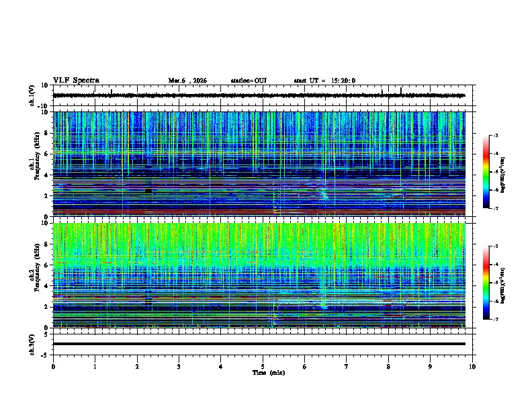Click inside the ch.2 spectrogram panel
This screenshot has height=411, width=532.
(x=259, y=275)
